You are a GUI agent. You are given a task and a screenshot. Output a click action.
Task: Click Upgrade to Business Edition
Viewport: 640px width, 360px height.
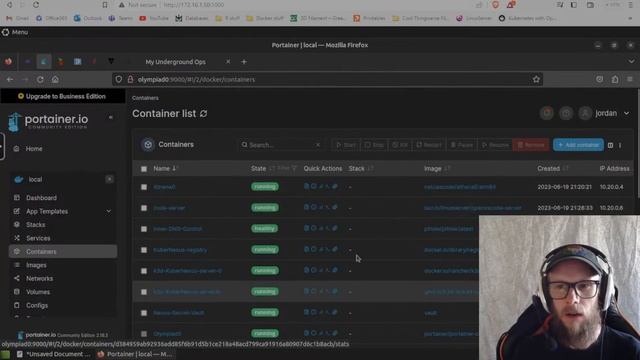[x=62, y=96]
